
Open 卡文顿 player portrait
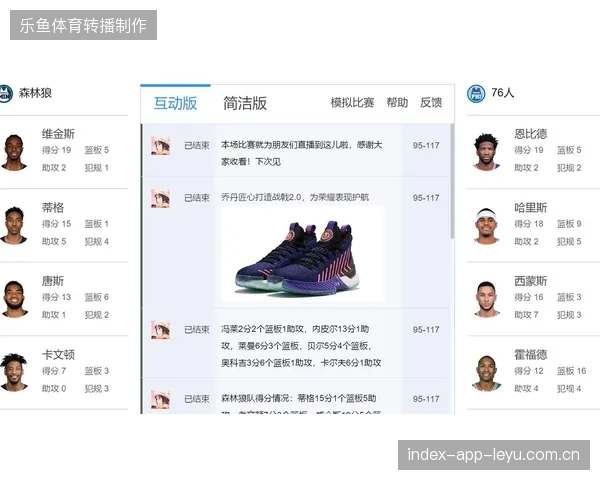click(14, 372)
